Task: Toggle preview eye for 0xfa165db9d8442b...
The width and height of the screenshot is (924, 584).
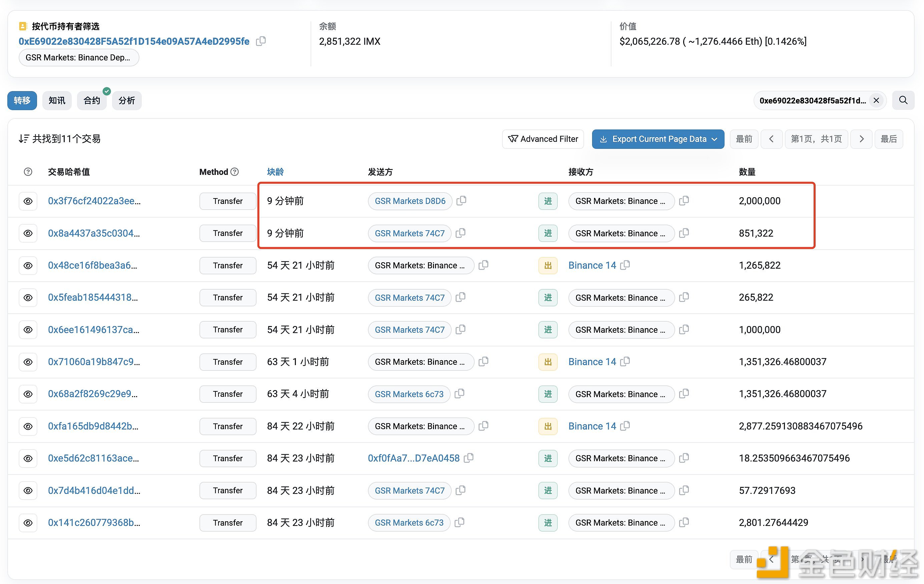Action: coord(28,426)
